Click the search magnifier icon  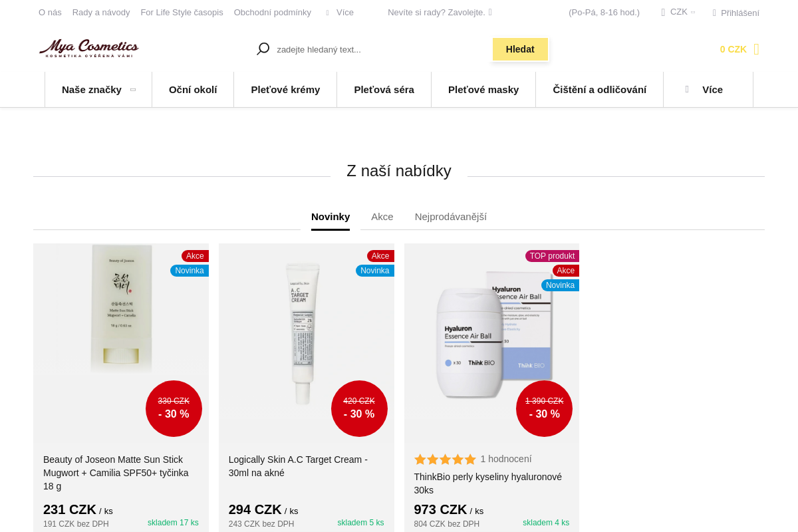263,49
